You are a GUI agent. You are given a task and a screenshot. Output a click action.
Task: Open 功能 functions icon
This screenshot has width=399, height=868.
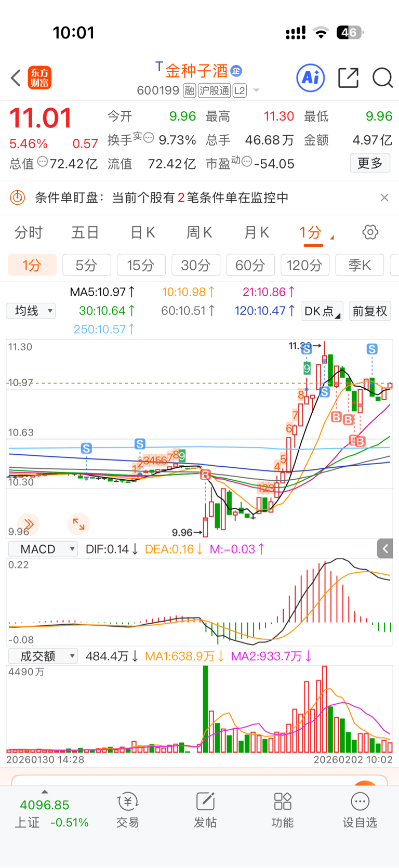(283, 802)
